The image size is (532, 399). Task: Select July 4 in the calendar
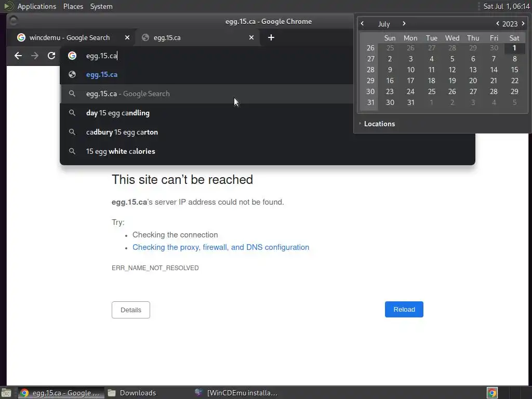(x=431, y=59)
